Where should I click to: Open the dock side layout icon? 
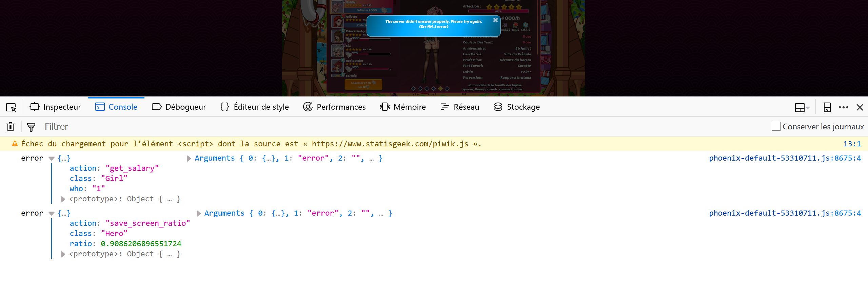coord(802,107)
